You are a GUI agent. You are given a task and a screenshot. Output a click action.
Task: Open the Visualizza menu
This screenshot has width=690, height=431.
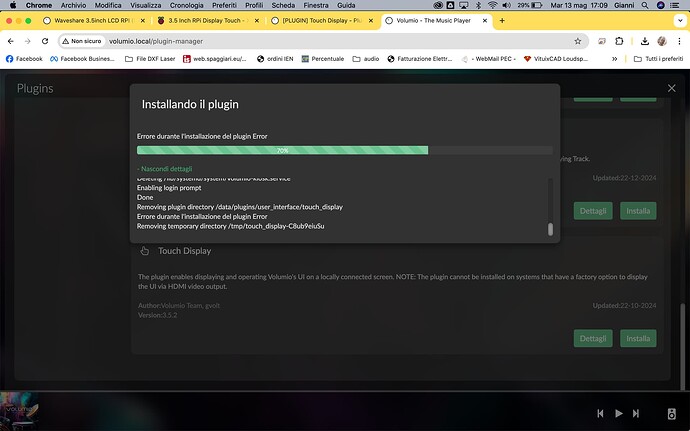[146, 5]
